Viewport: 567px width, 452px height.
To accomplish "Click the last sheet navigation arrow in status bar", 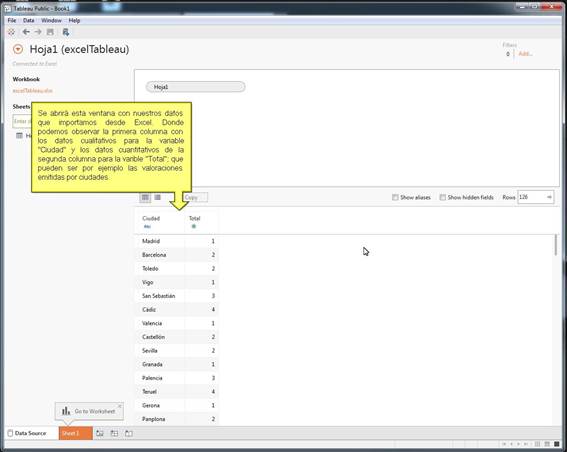I will (526, 444).
